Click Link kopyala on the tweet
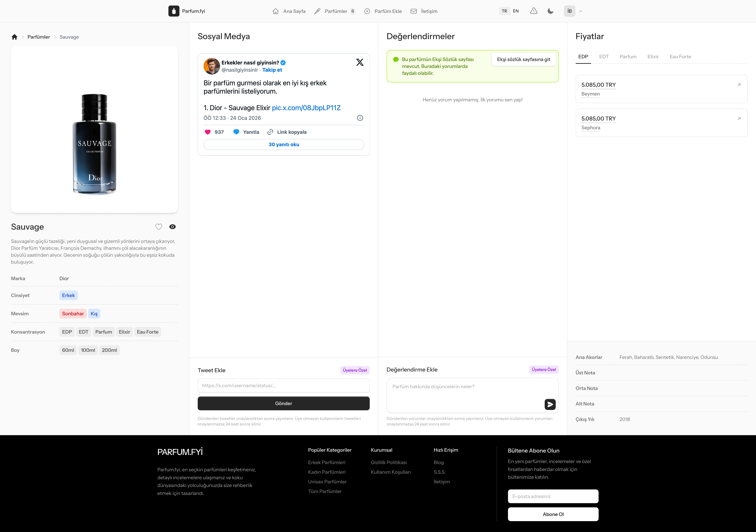The image size is (756, 532). 287,132
